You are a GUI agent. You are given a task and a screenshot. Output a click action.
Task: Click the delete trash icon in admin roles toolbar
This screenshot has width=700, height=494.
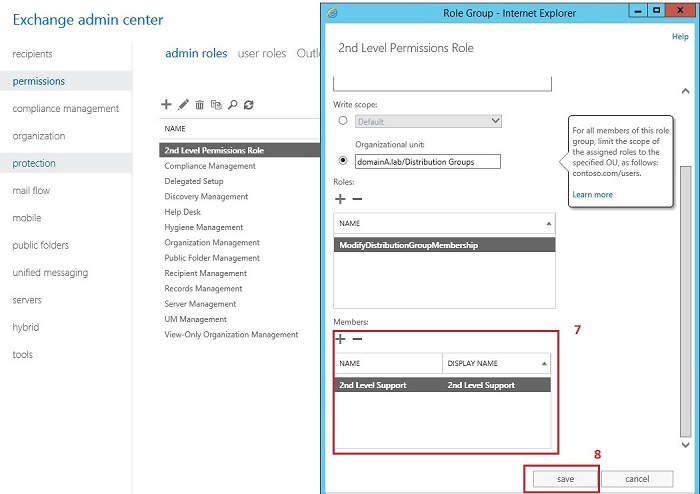pyautogui.click(x=200, y=105)
